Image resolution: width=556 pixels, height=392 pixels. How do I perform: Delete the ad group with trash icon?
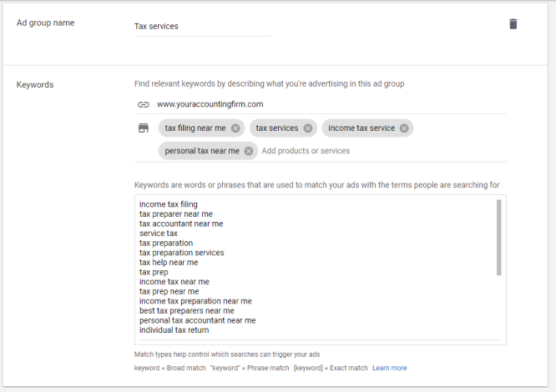(x=513, y=24)
